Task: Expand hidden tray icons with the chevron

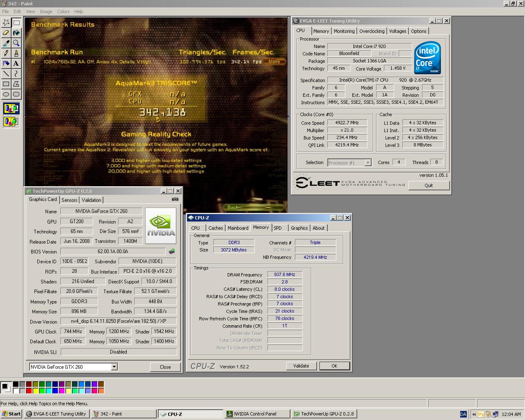Action: pyautogui.click(x=474, y=414)
